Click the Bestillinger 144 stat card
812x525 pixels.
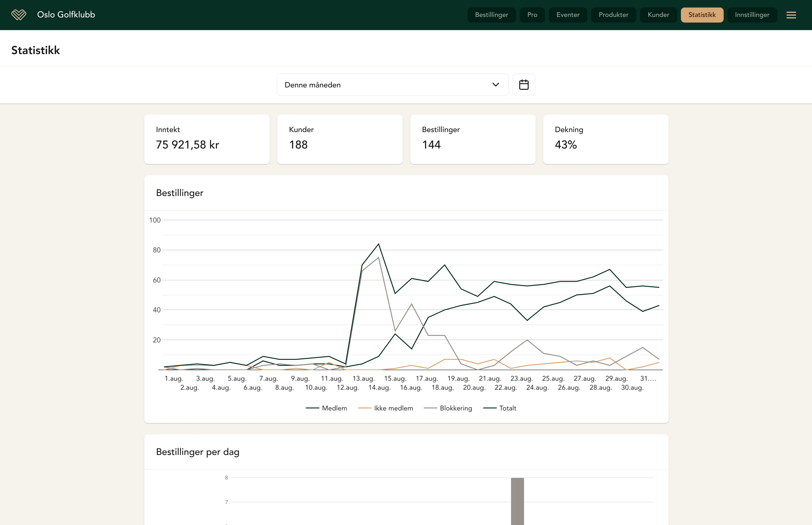coord(473,139)
